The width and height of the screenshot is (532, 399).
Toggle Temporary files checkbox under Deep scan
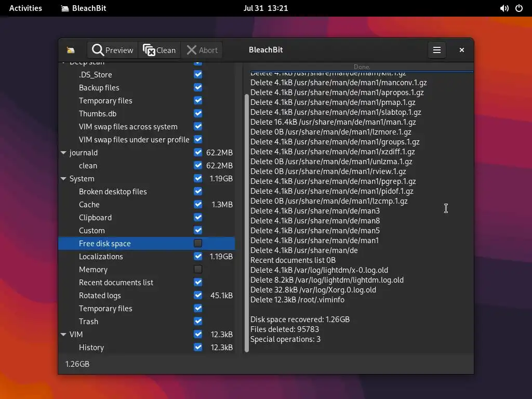[x=198, y=100]
